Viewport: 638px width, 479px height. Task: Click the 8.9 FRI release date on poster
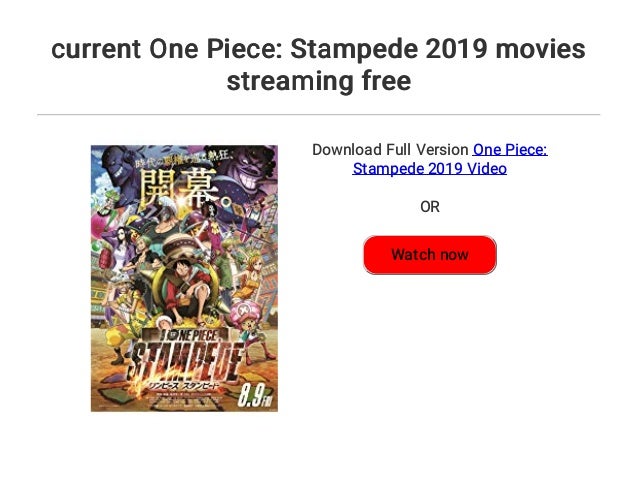click(255, 395)
